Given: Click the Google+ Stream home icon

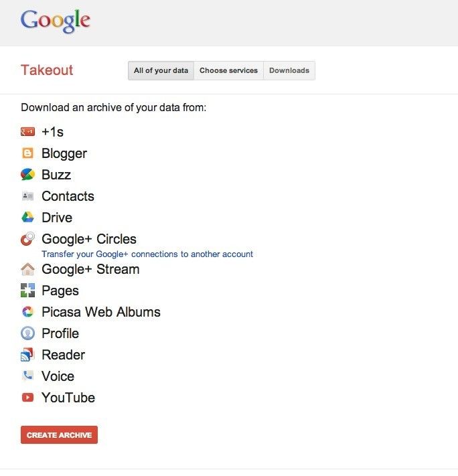Looking at the screenshot, I should (x=27, y=269).
